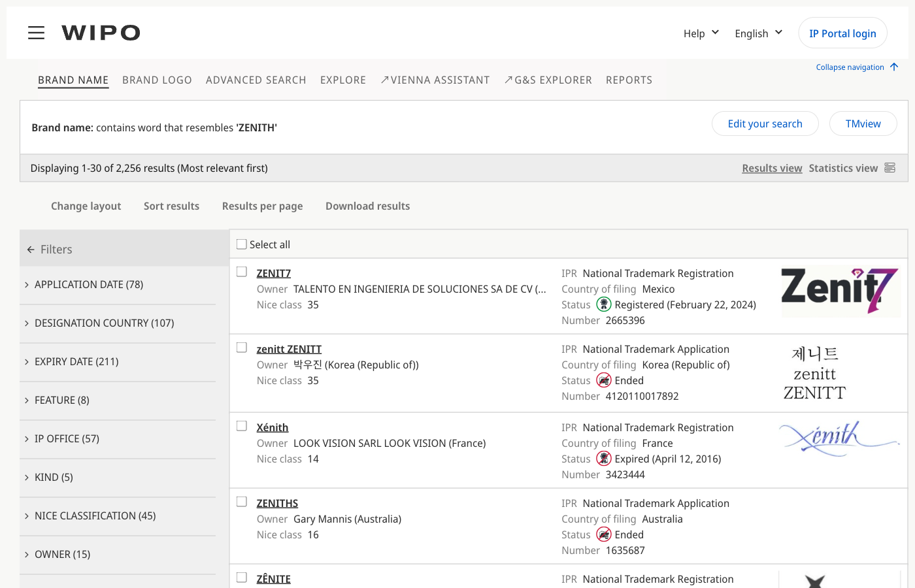
Task: Select the BRAND NAME tab
Action: click(x=73, y=80)
